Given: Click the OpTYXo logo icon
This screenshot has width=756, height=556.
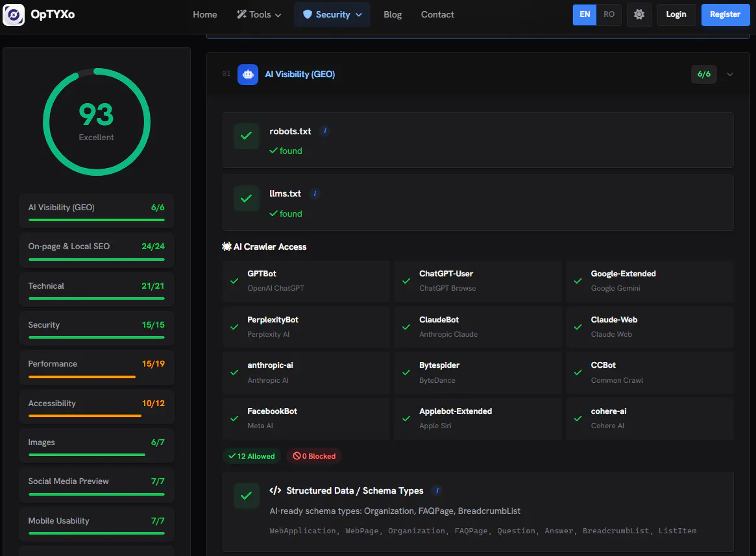Looking at the screenshot, I should (14, 14).
